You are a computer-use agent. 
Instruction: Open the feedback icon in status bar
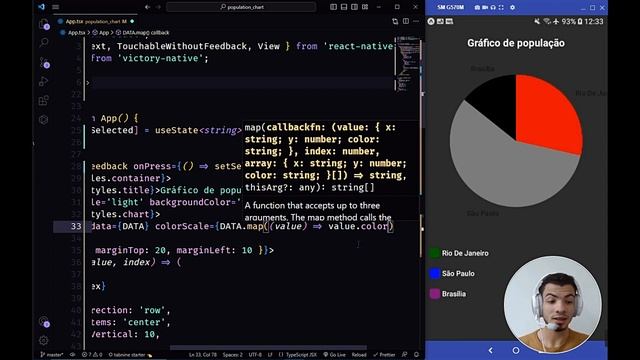click(x=404, y=355)
